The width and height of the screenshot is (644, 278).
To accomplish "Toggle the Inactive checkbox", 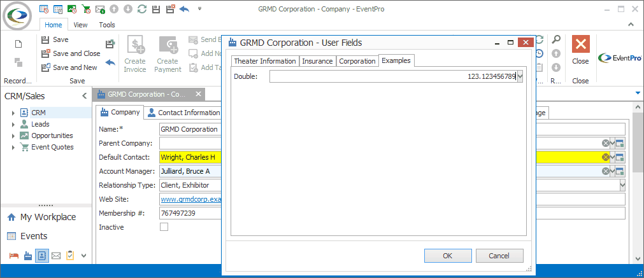I will (x=164, y=226).
